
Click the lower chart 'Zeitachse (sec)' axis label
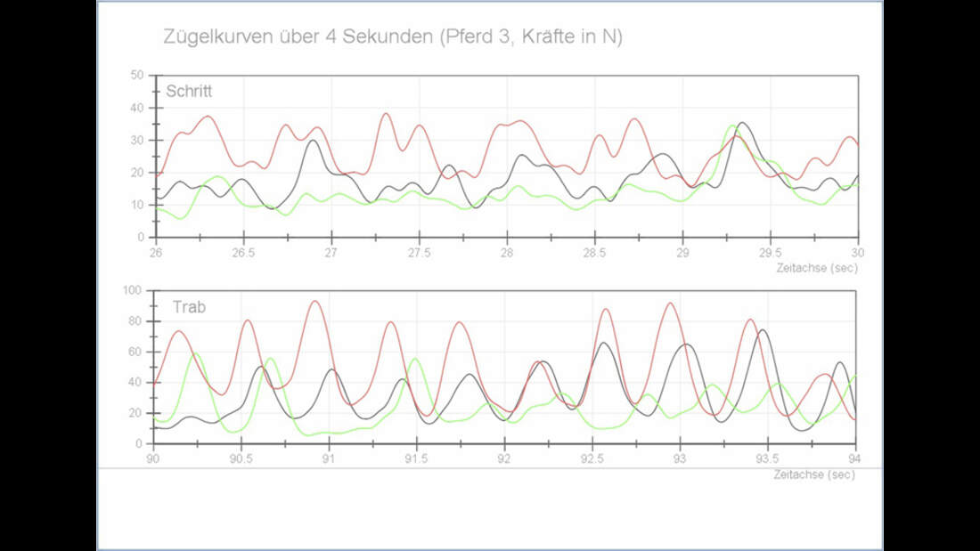tap(814, 474)
